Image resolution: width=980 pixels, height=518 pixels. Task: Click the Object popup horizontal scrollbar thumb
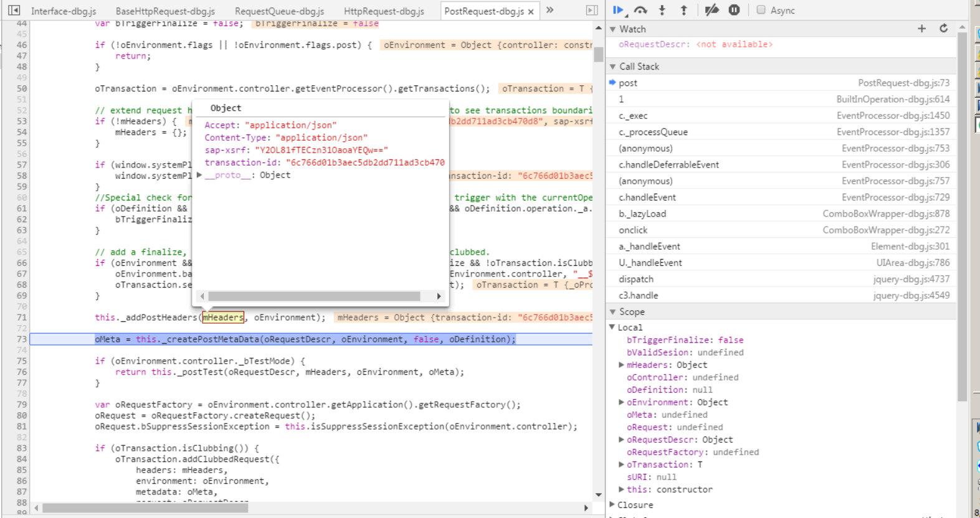314,296
